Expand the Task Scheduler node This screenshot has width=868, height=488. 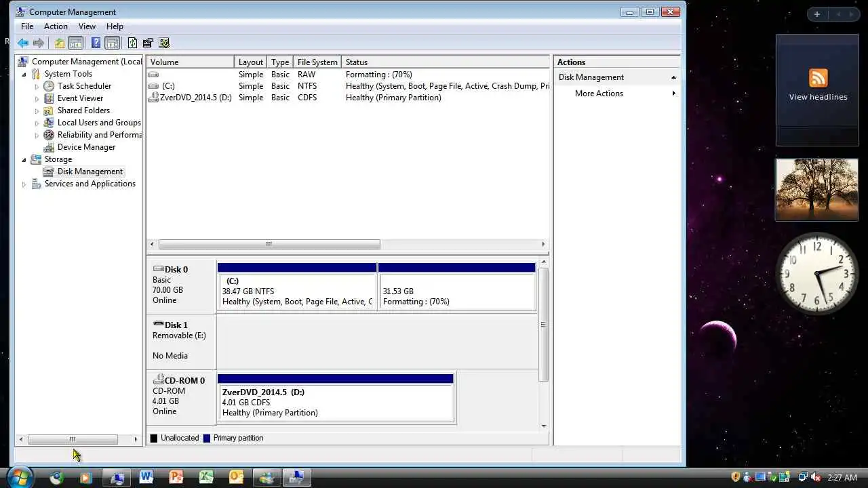pyautogui.click(x=37, y=86)
